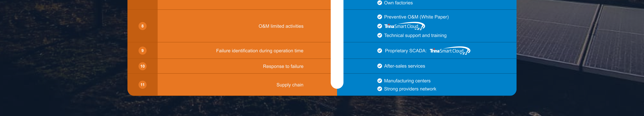Screen dimensions: 644x116
Task: Click the number 10 badge
Action: [x=143, y=66]
